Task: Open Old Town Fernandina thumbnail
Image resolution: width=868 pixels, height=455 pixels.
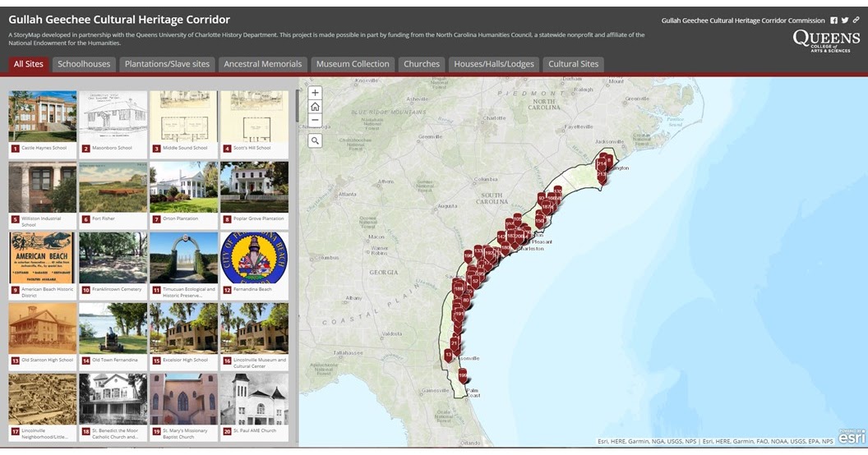Action: click(x=113, y=336)
